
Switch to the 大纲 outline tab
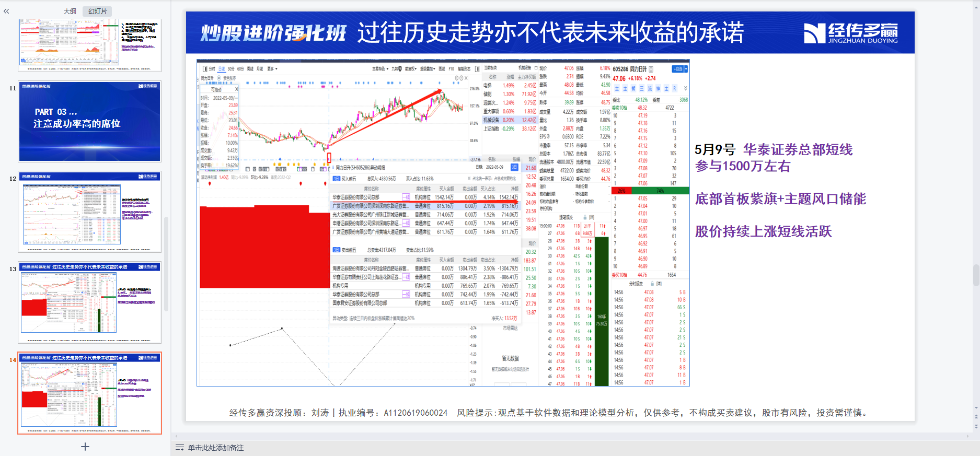click(70, 11)
